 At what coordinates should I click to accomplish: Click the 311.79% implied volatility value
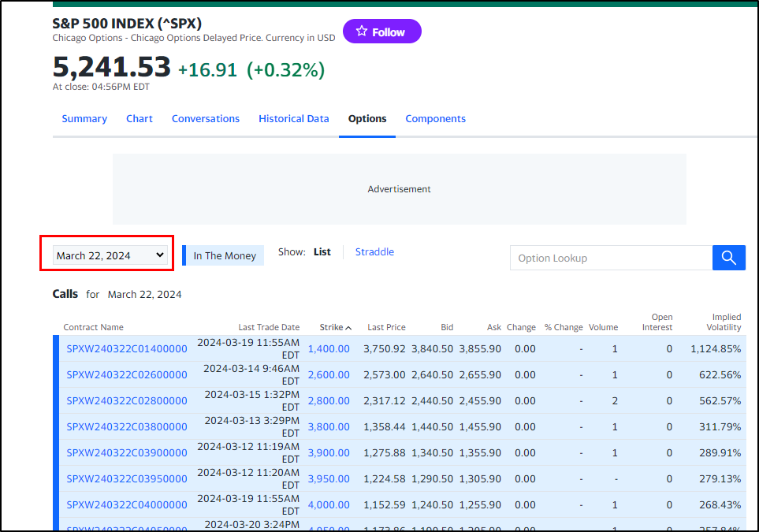tap(720, 427)
